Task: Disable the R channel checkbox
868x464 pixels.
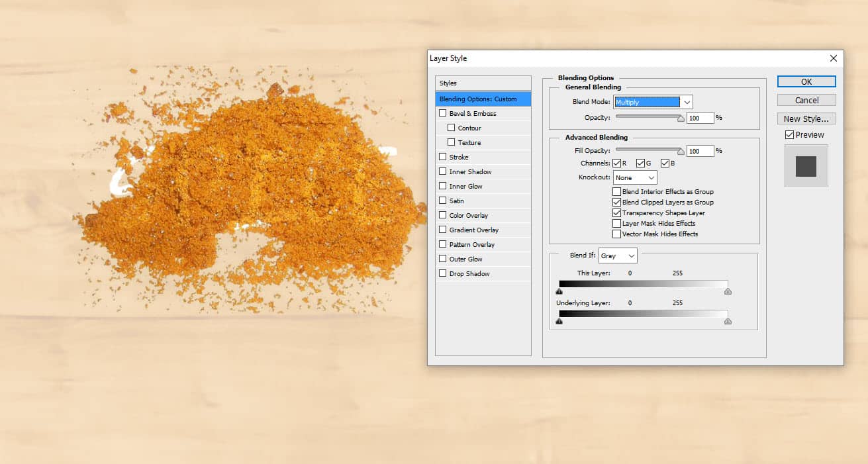Action: pyautogui.click(x=616, y=163)
